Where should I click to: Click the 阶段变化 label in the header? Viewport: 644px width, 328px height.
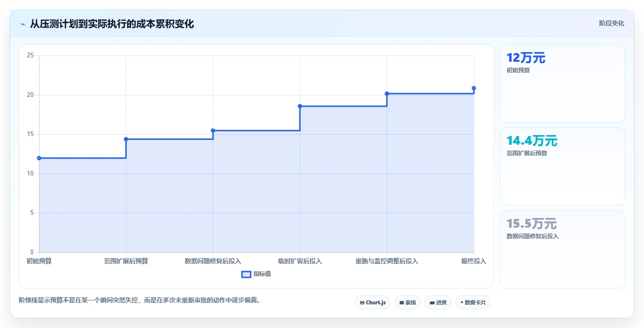(611, 23)
